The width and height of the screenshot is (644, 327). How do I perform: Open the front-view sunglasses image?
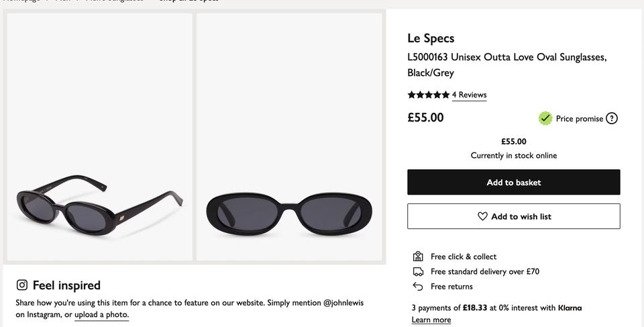coord(289,137)
